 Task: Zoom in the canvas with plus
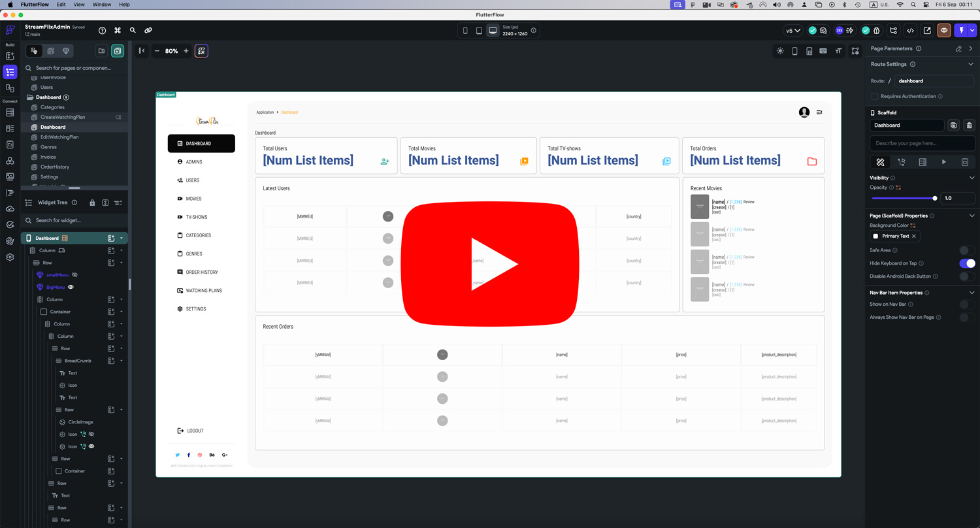[186, 51]
